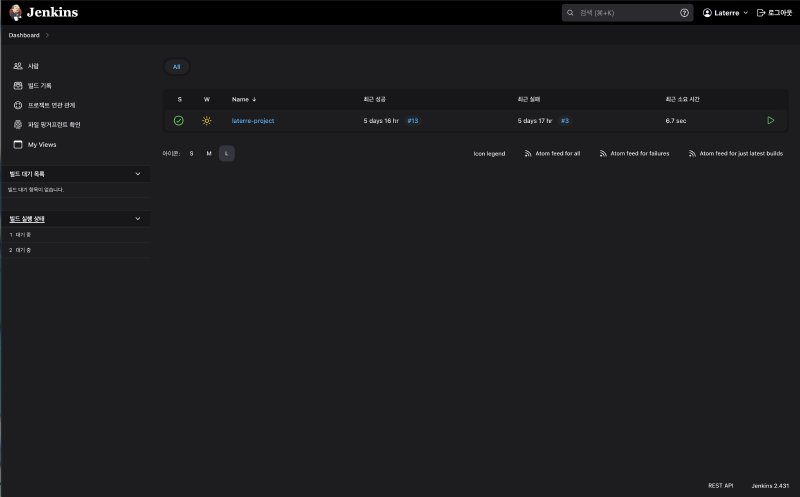Click executor 1 idle row
Screen dimensions: 800x497
point(76,235)
